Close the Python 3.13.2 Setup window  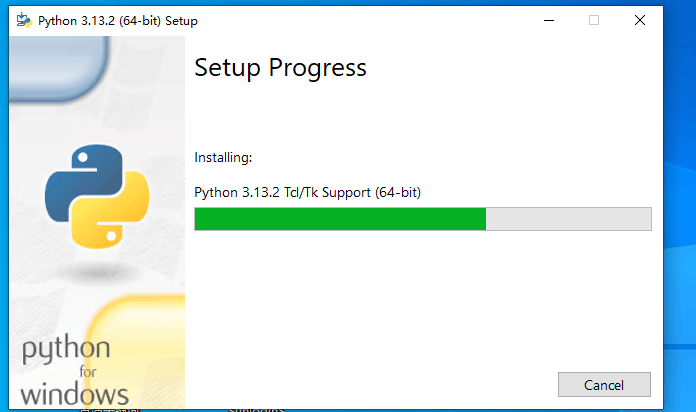pos(640,20)
